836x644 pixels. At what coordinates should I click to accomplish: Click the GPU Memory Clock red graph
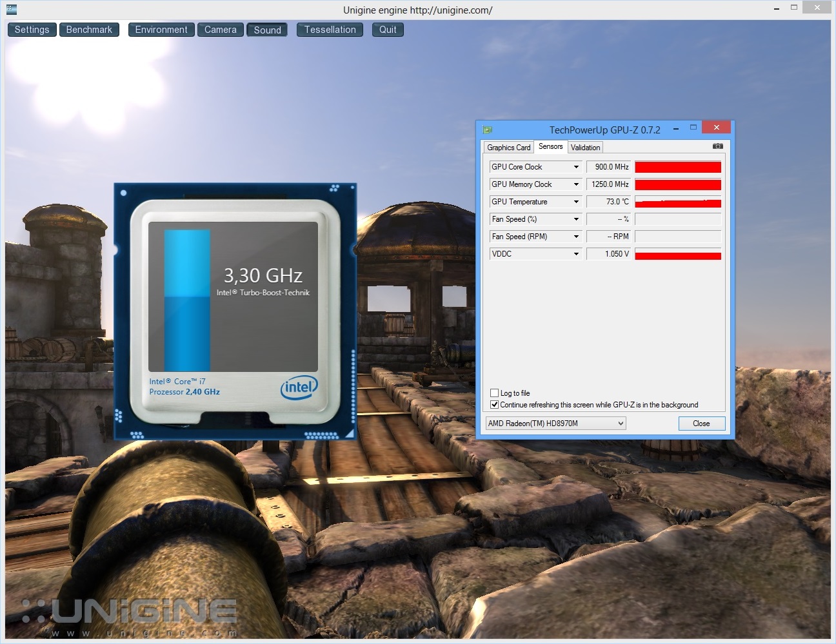(x=678, y=184)
